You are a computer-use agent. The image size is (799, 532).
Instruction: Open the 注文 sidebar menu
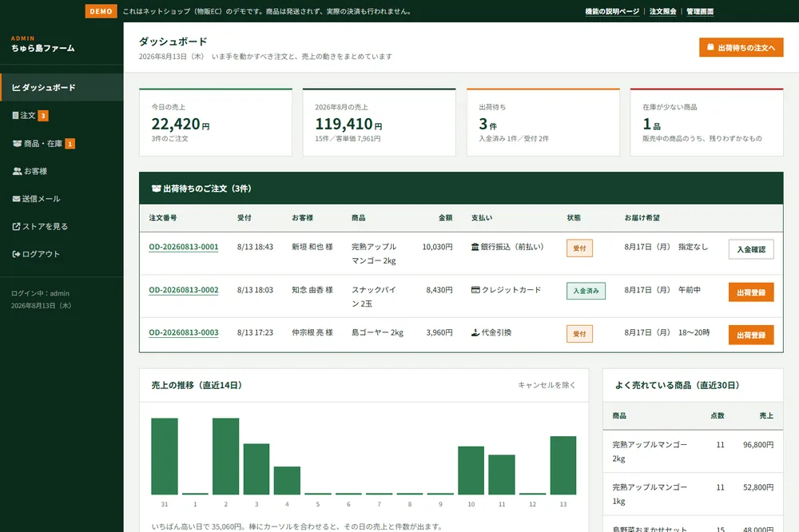[x=62, y=116]
